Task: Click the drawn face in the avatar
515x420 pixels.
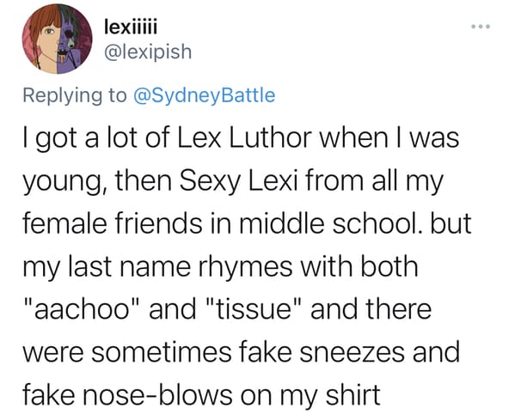Action: 46,41
